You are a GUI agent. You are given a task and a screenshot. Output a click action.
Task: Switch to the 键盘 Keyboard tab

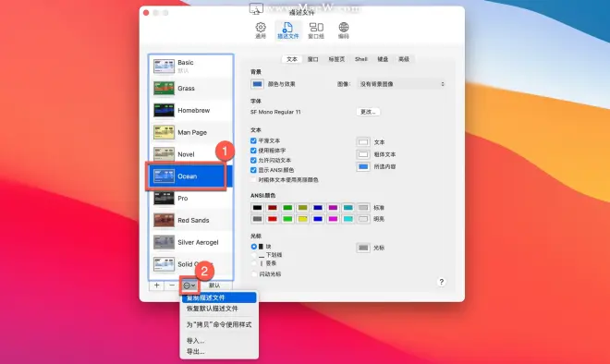point(383,59)
